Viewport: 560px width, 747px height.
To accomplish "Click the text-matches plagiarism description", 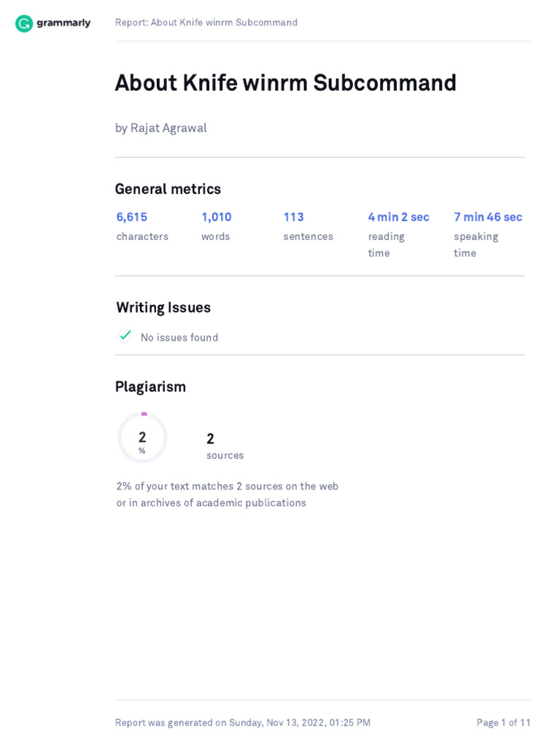I will click(x=227, y=495).
